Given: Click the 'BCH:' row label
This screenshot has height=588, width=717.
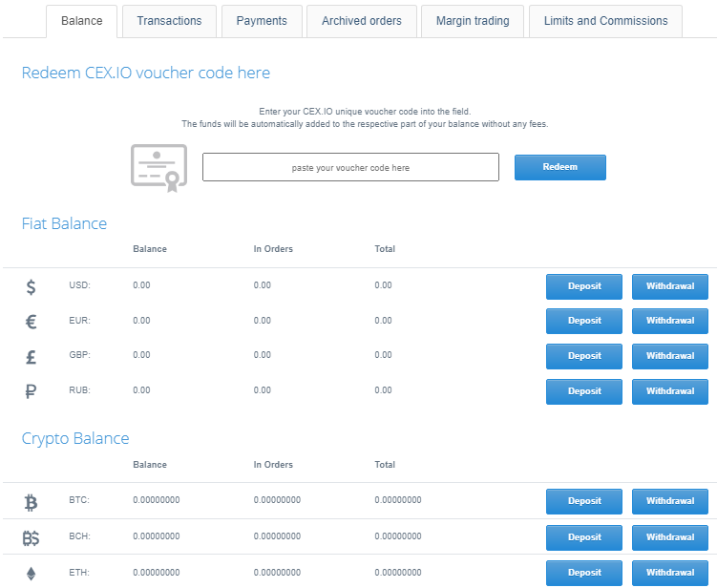Looking at the screenshot, I should 79,536.
